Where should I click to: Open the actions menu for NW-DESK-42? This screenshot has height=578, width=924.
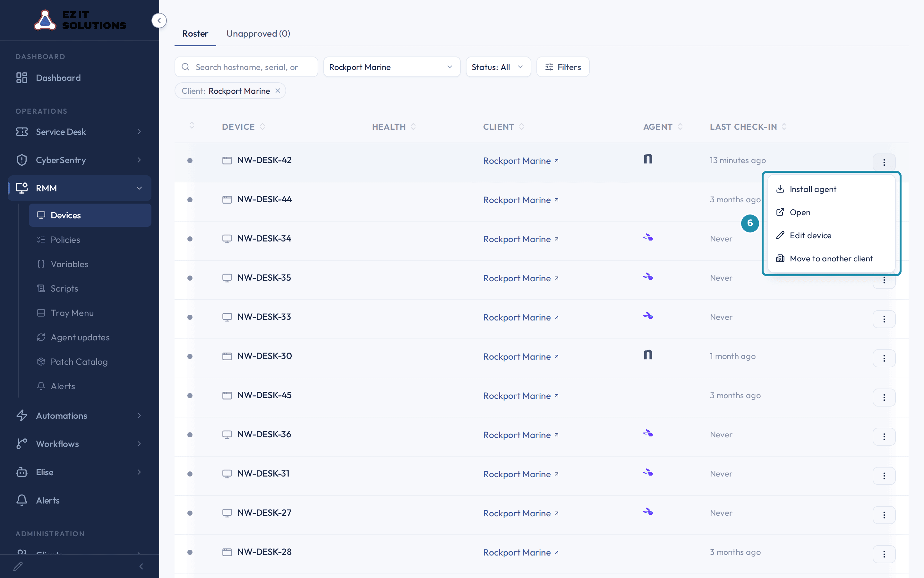point(884,162)
